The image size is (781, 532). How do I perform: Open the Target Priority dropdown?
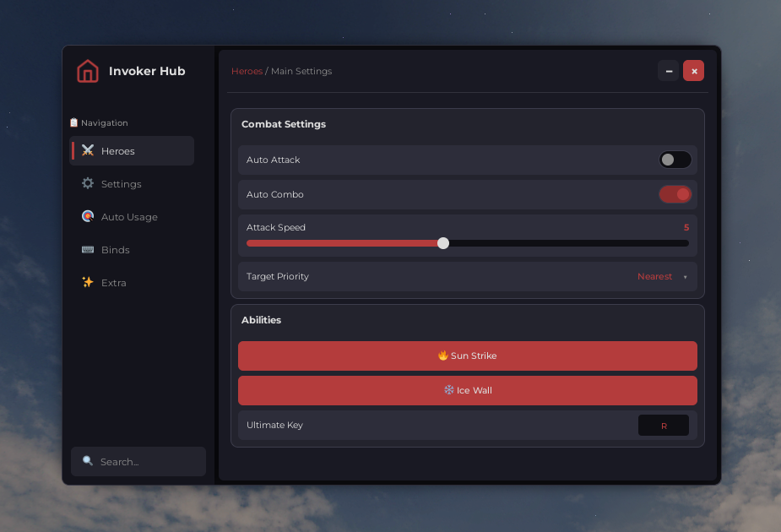(662, 277)
